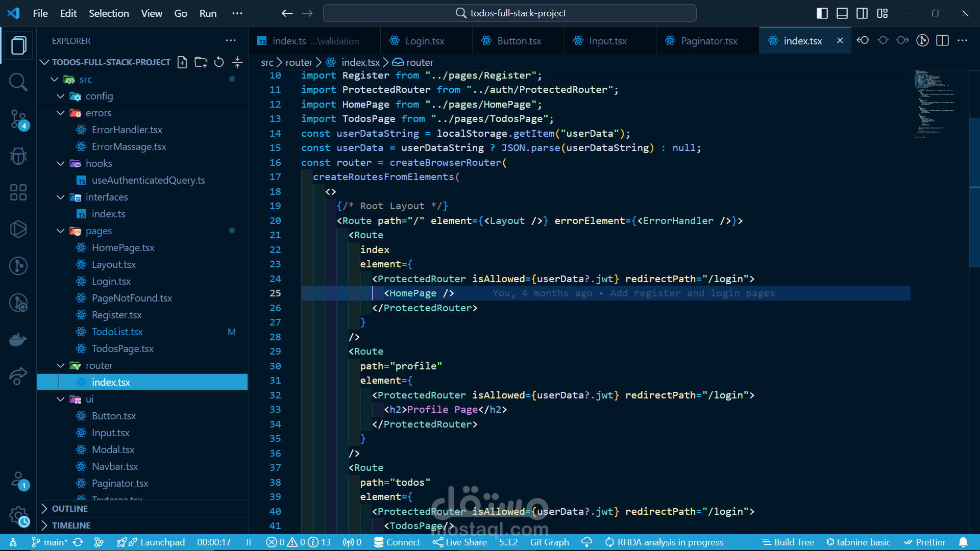
Task: Click Live Share in status bar
Action: 460,542
